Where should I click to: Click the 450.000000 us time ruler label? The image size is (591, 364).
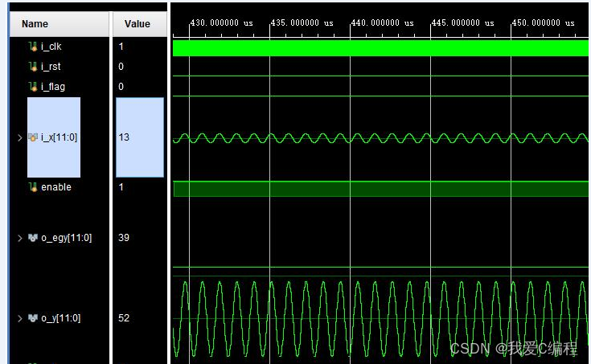pos(543,23)
